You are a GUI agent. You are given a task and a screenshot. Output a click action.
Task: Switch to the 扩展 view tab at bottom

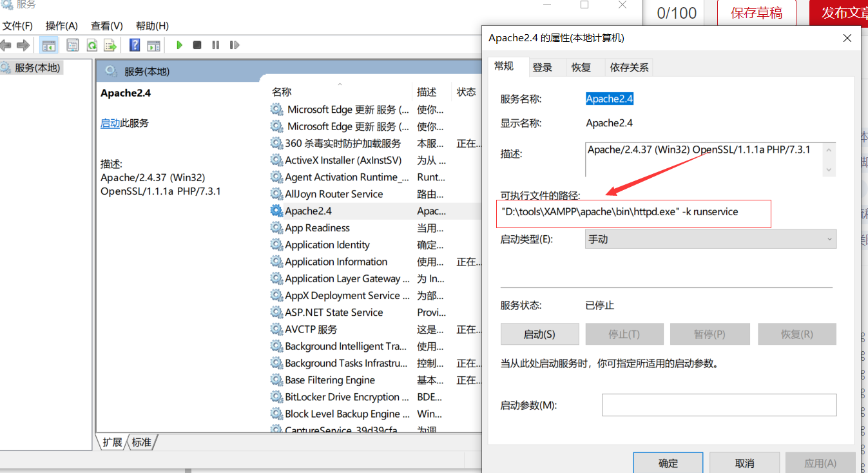click(111, 442)
